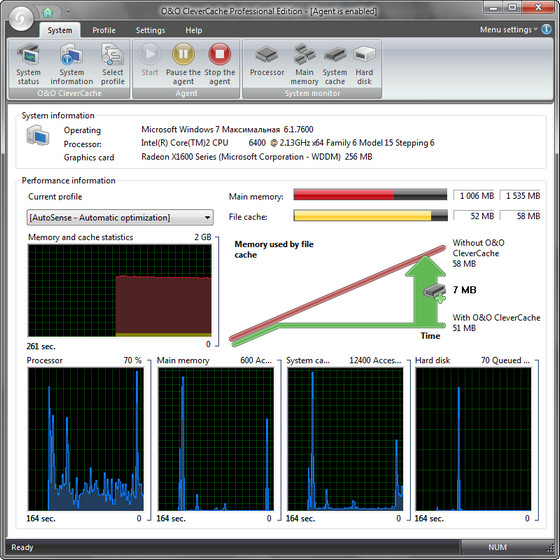Viewport: 560px width, 560px height.
Task: Open the System cache monitor
Action: (335, 64)
